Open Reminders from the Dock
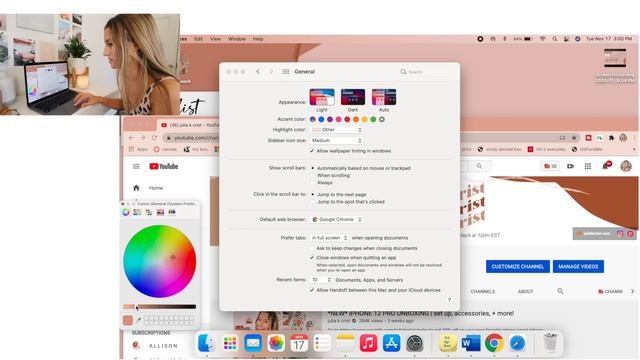 pos(322,343)
